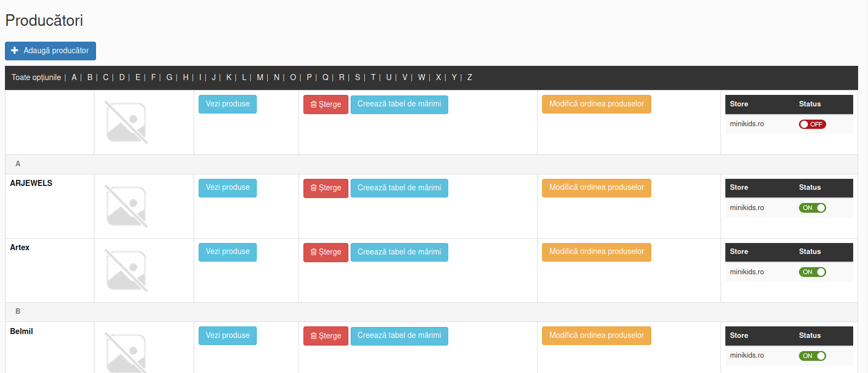Screen dimensions: 868x373
Task: View products for Artex
Action: [228, 252]
